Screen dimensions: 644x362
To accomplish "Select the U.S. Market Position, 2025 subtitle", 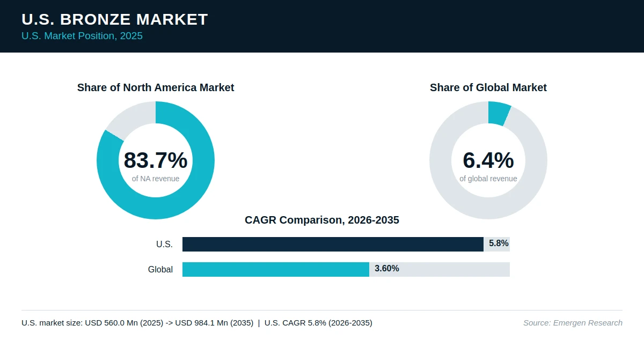I will (x=82, y=36).
